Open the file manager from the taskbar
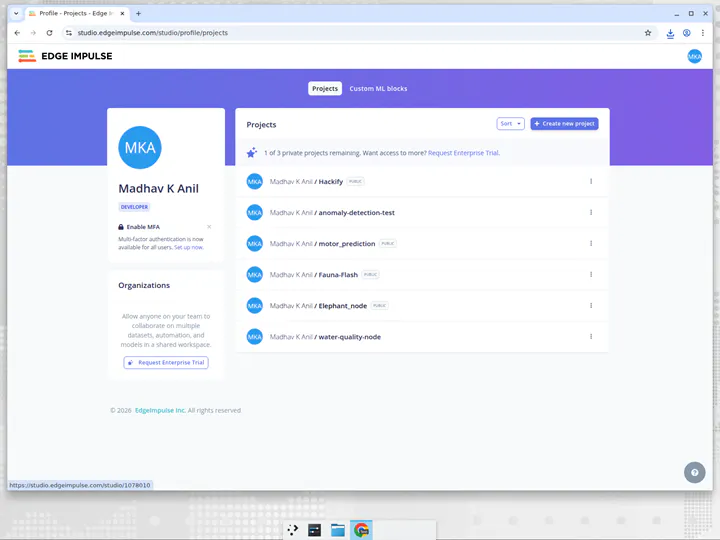Image resolution: width=720 pixels, height=540 pixels. [x=338, y=530]
